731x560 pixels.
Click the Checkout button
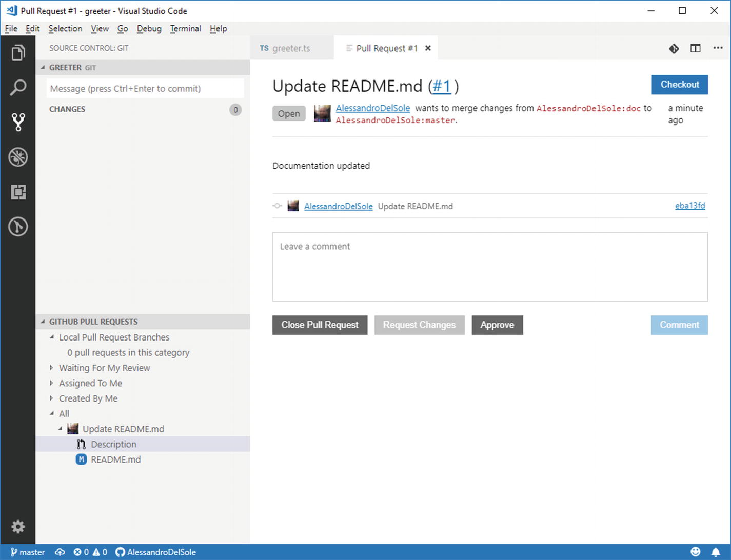coord(680,85)
